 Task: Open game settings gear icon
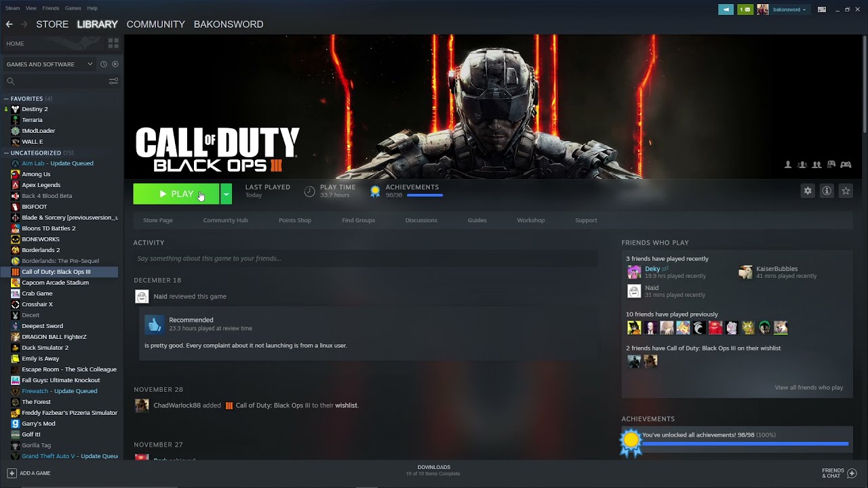[808, 191]
